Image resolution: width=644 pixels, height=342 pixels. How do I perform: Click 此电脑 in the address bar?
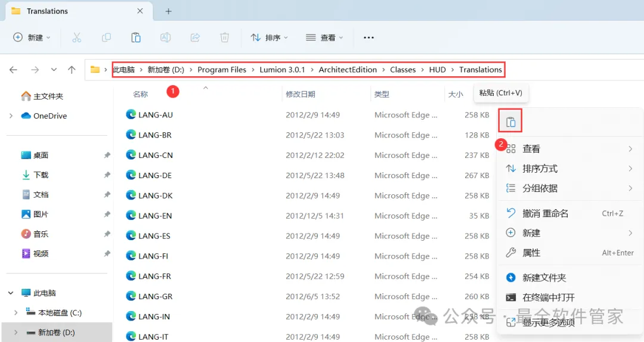point(124,70)
